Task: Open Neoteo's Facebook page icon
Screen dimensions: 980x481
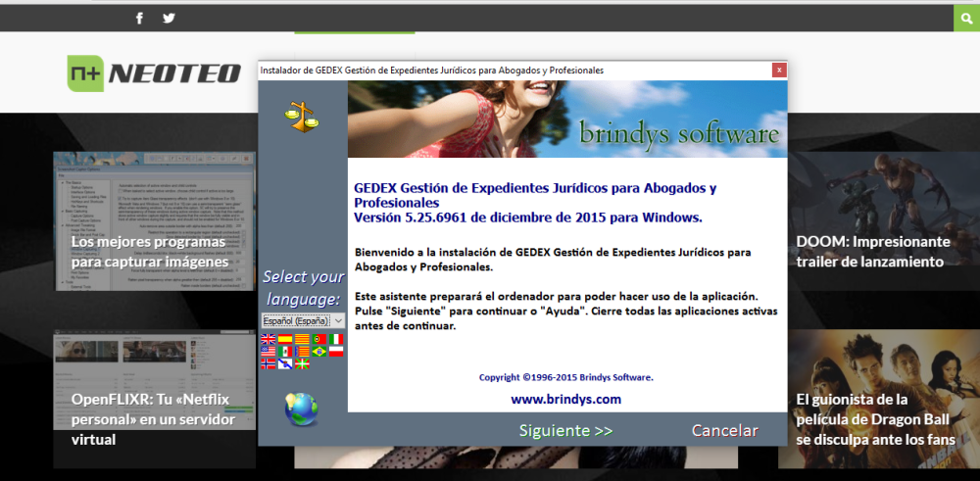Action: tap(139, 18)
